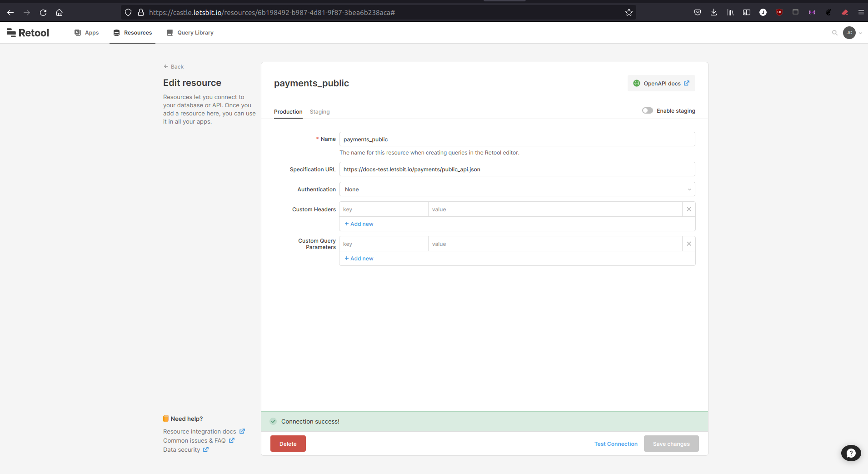The height and width of the screenshot is (474, 868).
Task: Remove the Custom Headers row
Action: (689, 210)
